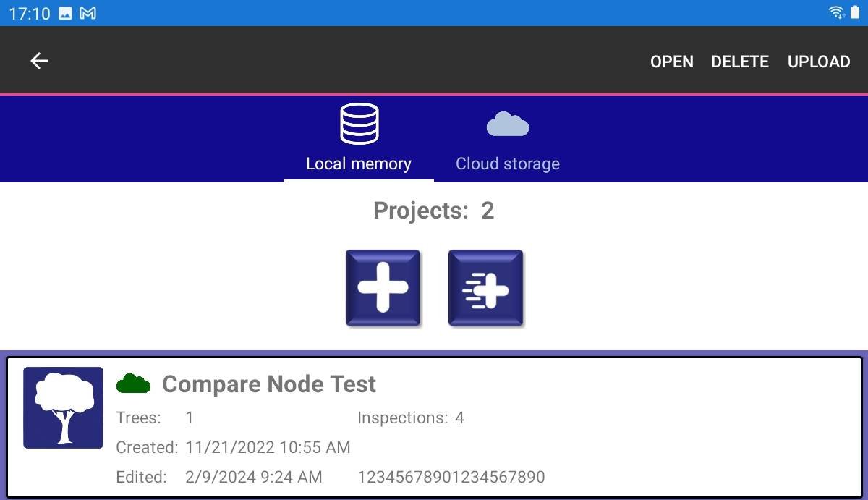Click the tree project thumbnail icon
The height and width of the screenshot is (500, 868).
click(63, 407)
